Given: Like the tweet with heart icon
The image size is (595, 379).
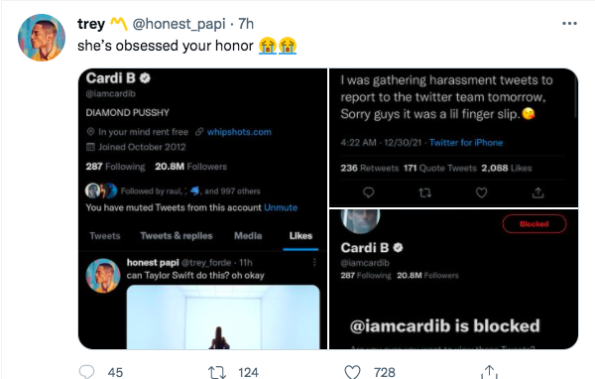Looking at the screenshot, I should (x=352, y=372).
